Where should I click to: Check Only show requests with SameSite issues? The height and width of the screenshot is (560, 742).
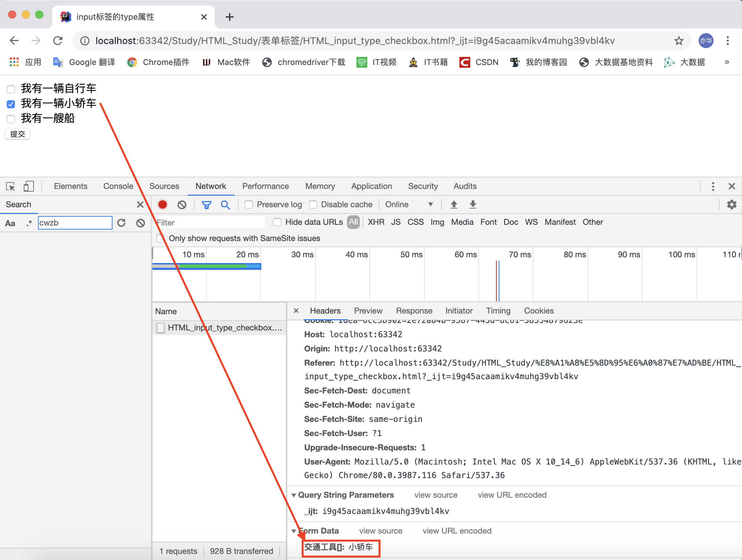[x=161, y=238]
